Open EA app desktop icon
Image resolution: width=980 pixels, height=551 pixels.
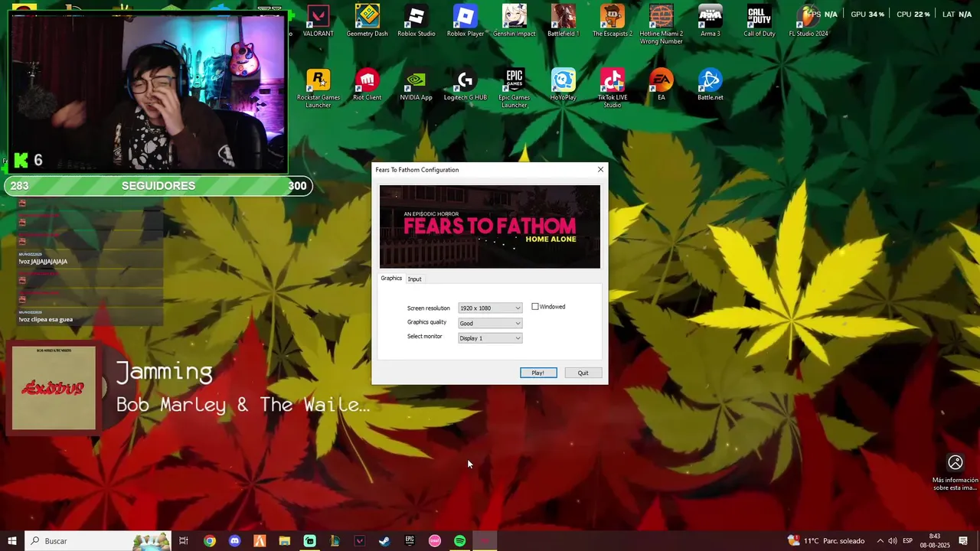coord(661,85)
